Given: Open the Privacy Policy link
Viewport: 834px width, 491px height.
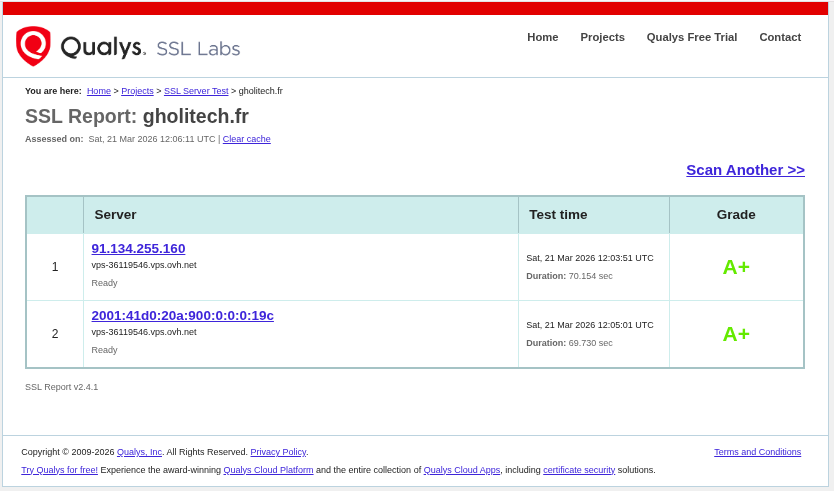Looking at the screenshot, I should 278,452.
